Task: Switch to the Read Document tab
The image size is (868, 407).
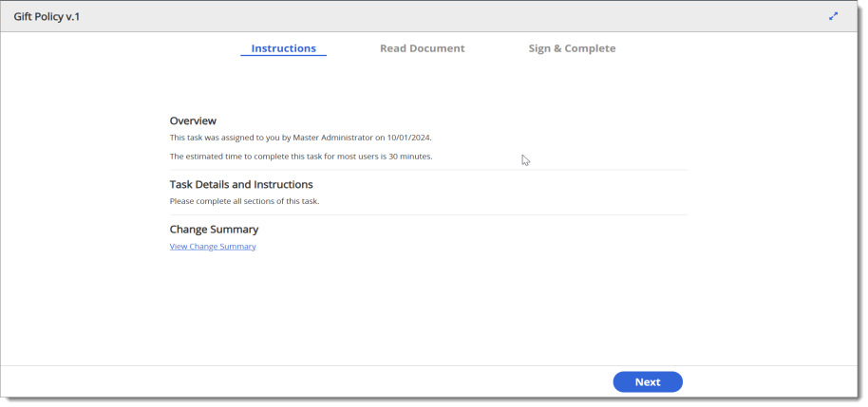Action: [x=423, y=48]
